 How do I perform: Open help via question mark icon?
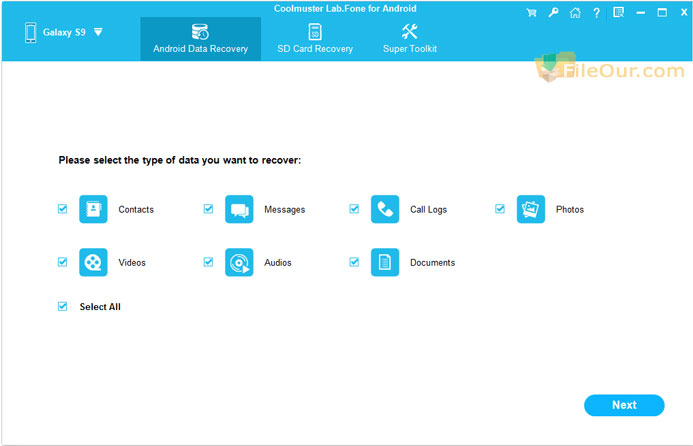[x=596, y=13]
